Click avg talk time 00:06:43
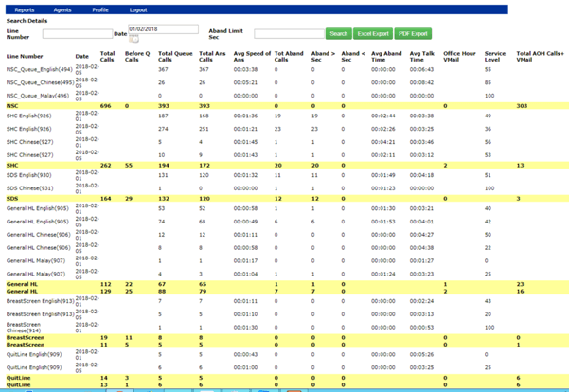The image size is (569, 392). pos(421,69)
